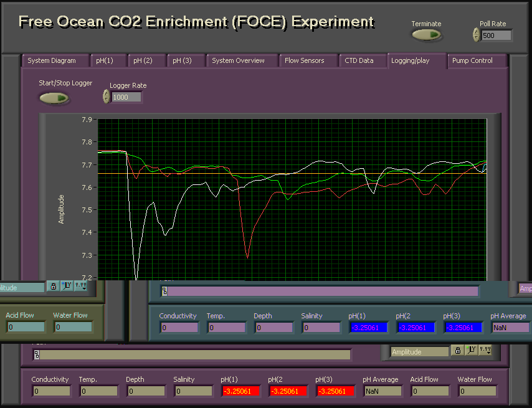This screenshot has width=532, height=408.
Task: Adjust the Poll Rate stepper arrows
Action: pos(476,35)
